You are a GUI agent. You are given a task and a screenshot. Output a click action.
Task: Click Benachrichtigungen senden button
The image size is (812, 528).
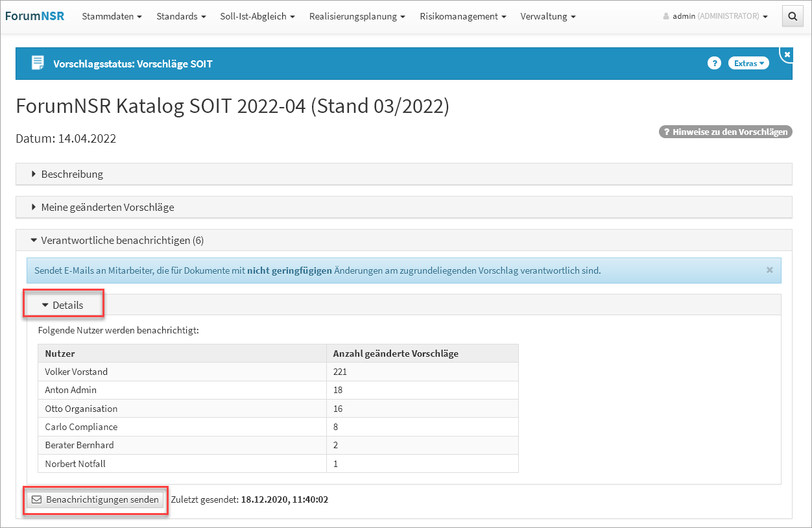[95, 499]
